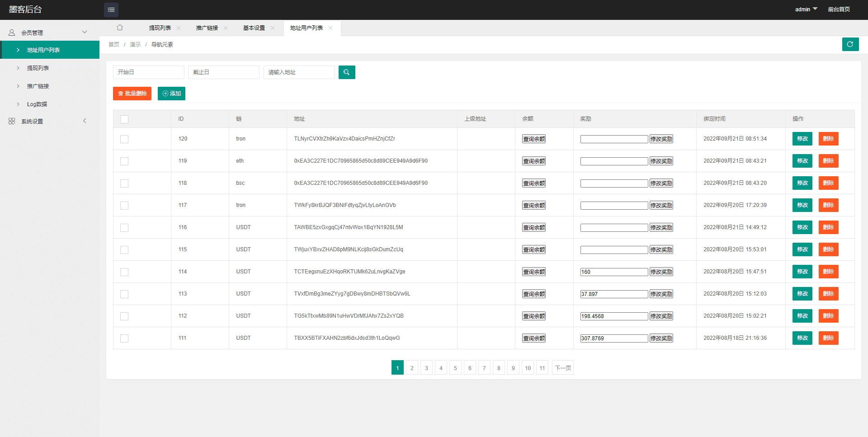This screenshot has width=868, height=437.
Task: Click the 批量删除 button
Action: 132,94
